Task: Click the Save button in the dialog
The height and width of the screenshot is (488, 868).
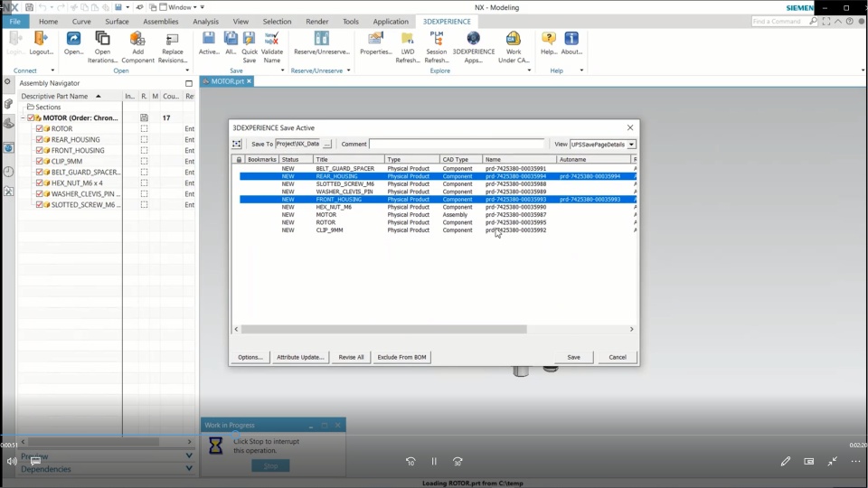Action: coord(573,358)
